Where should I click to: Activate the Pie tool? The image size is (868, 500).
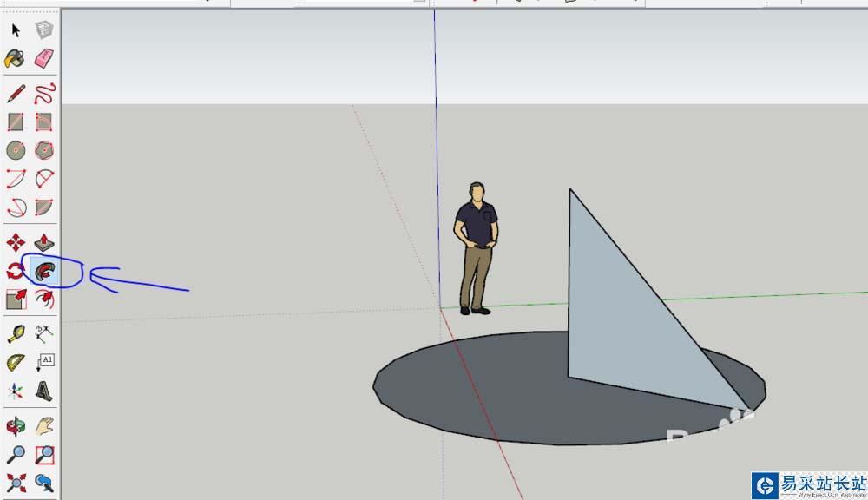43,207
